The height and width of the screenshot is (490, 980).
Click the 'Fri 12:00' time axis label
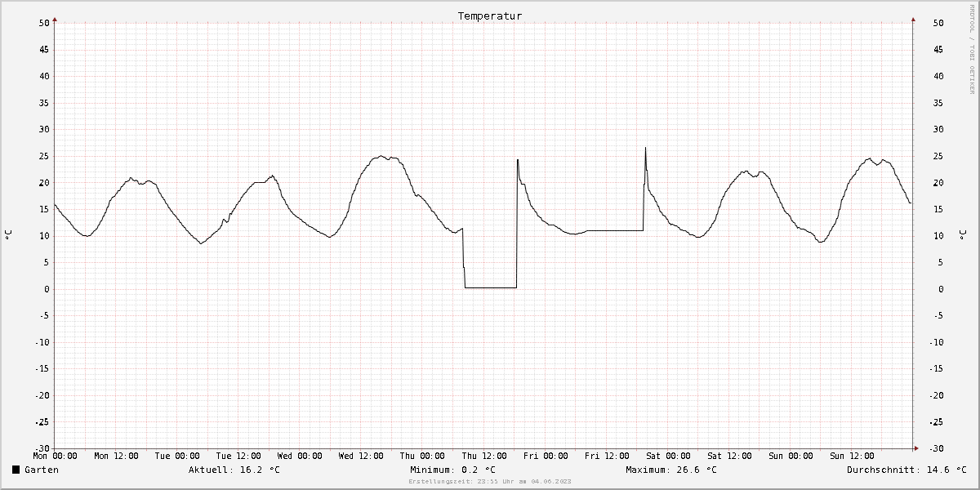coord(607,456)
